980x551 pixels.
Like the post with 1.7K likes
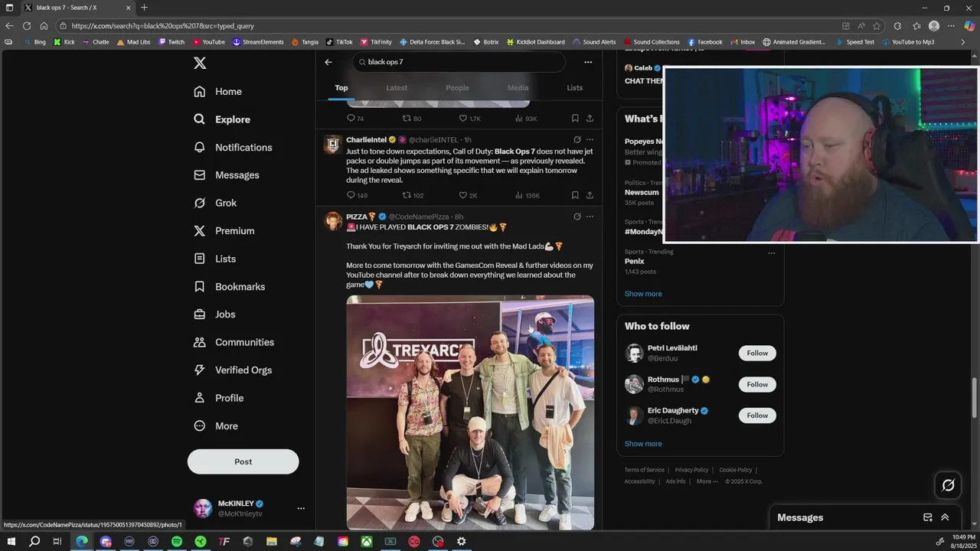pyautogui.click(x=469, y=119)
